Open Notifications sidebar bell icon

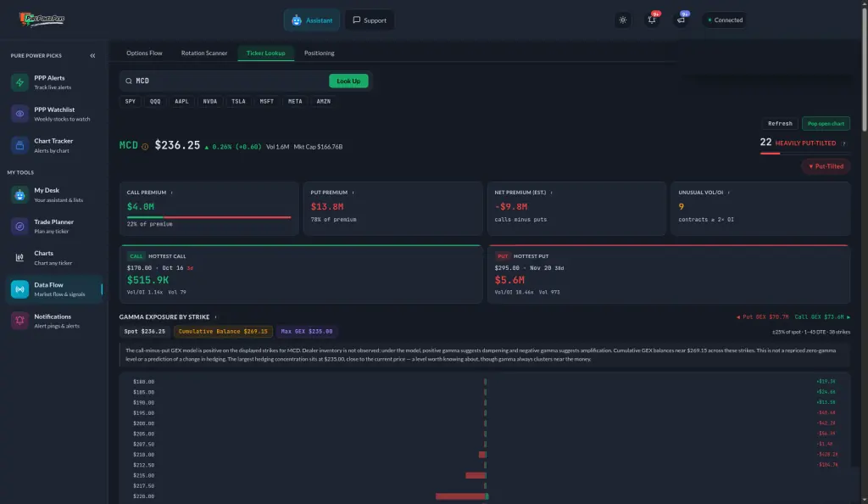[20, 322]
